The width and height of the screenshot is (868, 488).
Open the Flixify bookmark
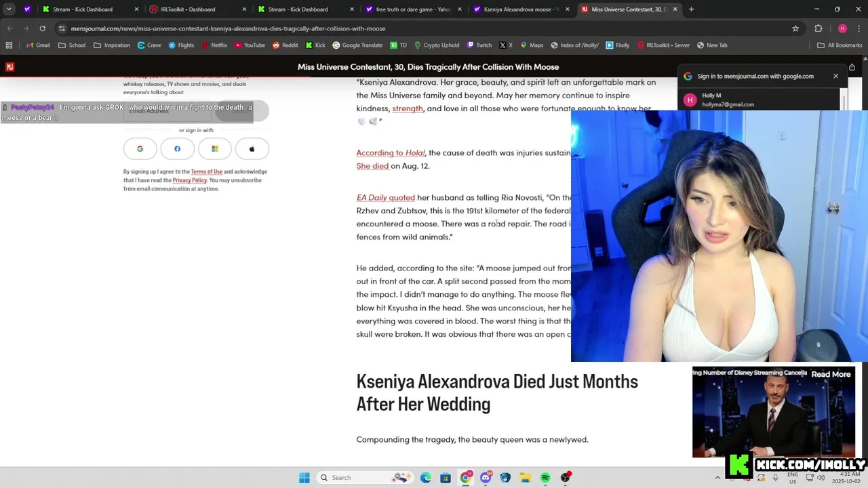618,45
